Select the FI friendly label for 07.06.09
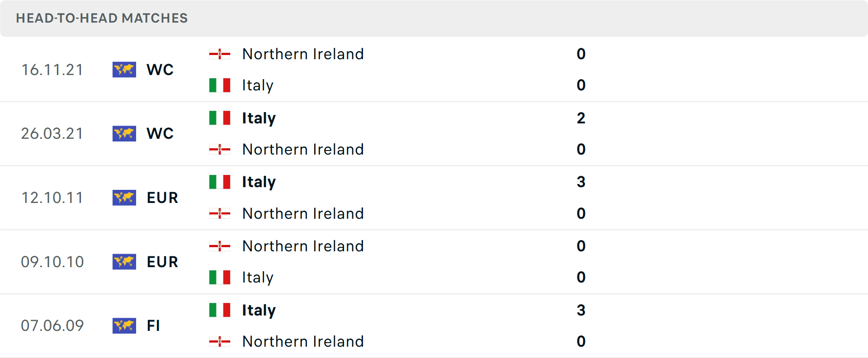Viewport: 868px width, 358px height. [x=154, y=326]
